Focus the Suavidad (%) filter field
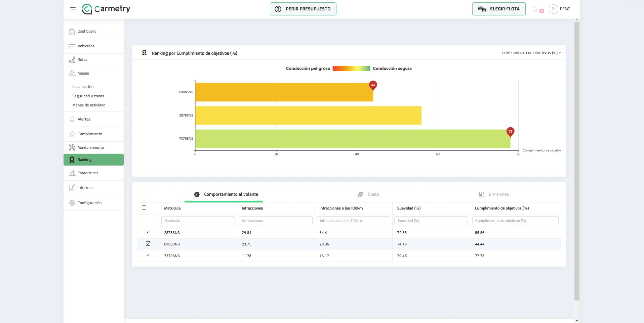644x323 pixels. point(431,221)
